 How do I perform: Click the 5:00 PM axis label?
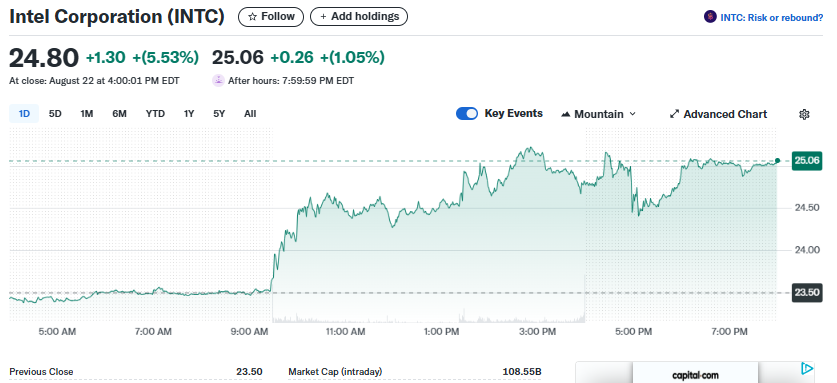(633, 332)
